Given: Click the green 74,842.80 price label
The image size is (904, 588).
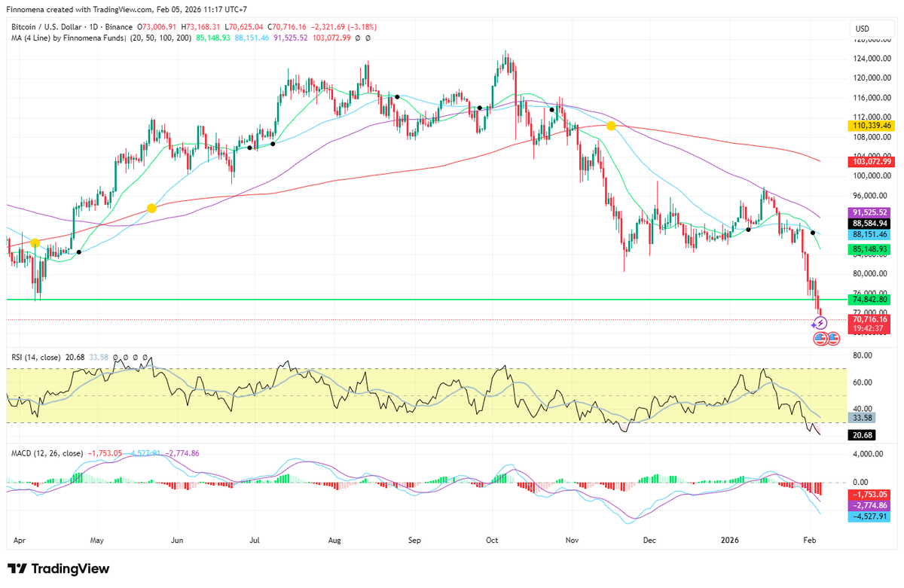Looking at the screenshot, I should click(870, 300).
